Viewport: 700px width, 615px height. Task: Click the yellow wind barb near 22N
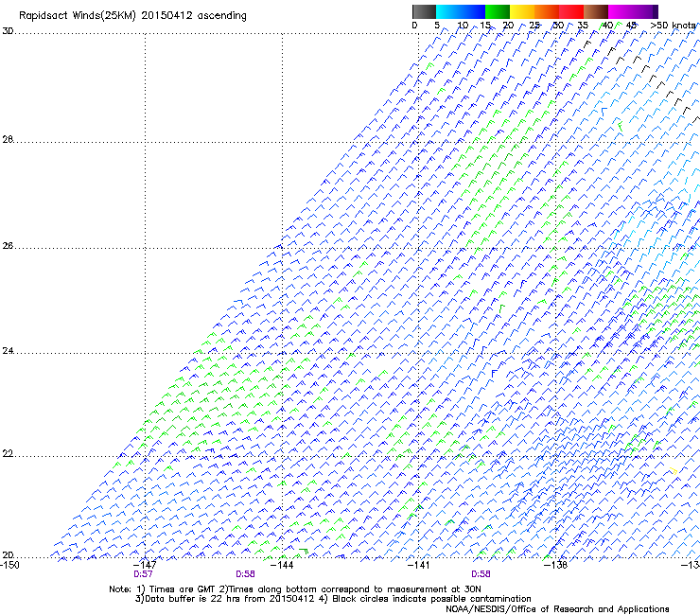pos(674,471)
